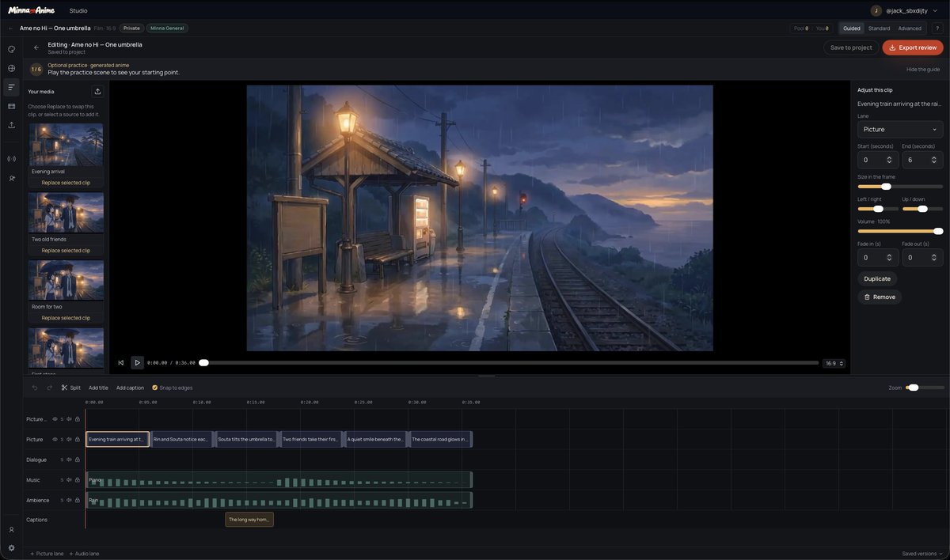Switch to Advanced mode tab
The height and width of the screenshot is (560, 950).
tap(910, 28)
